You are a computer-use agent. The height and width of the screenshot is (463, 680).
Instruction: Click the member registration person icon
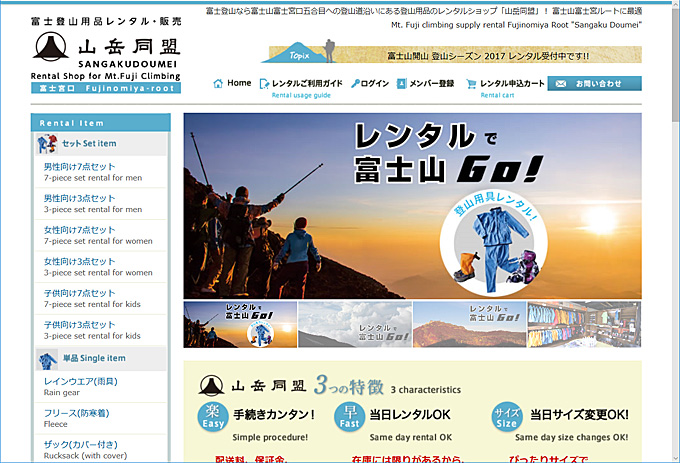[x=402, y=83]
